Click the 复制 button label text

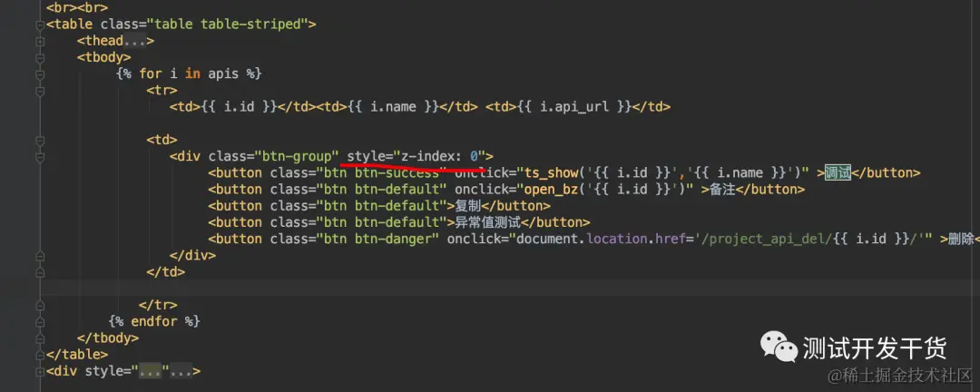pos(467,206)
